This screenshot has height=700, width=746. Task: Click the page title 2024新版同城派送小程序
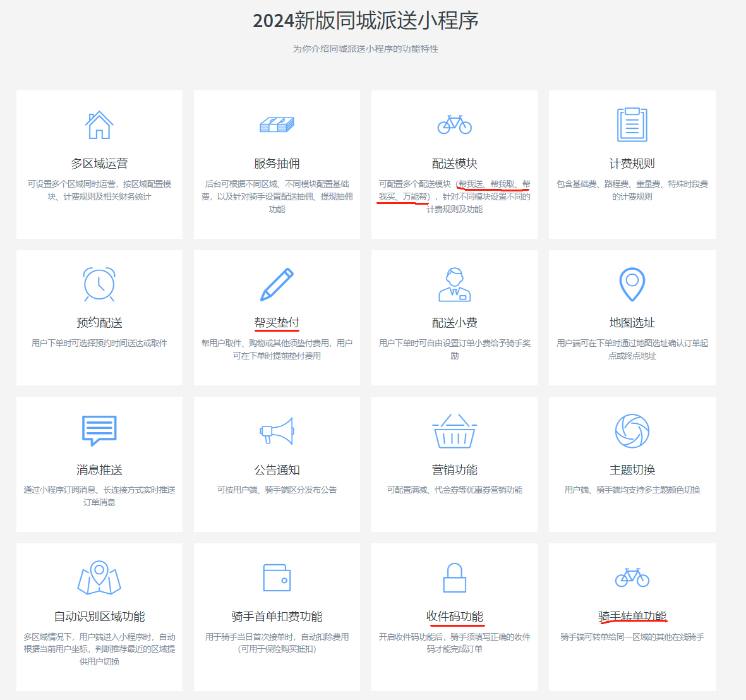pos(366,21)
